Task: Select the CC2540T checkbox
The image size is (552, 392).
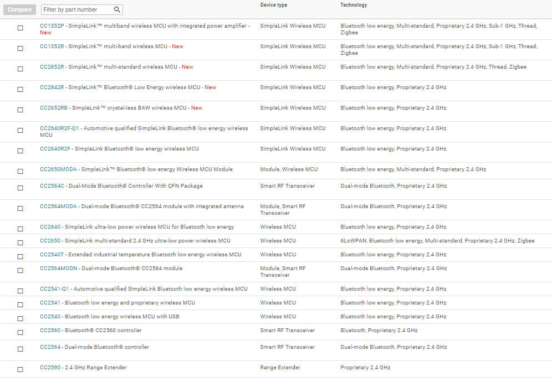Action: click(21, 256)
